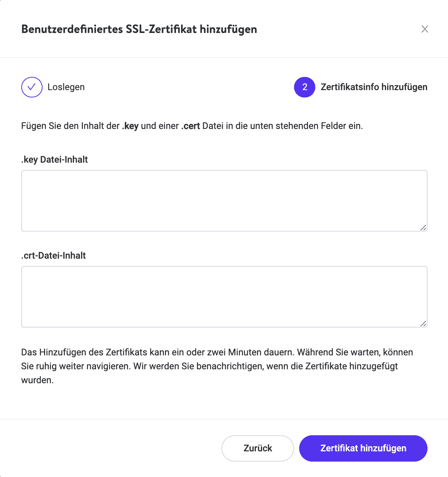Viewport: 448px width, 477px height.
Task: Select the step 2 number badge
Action: (x=304, y=87)
